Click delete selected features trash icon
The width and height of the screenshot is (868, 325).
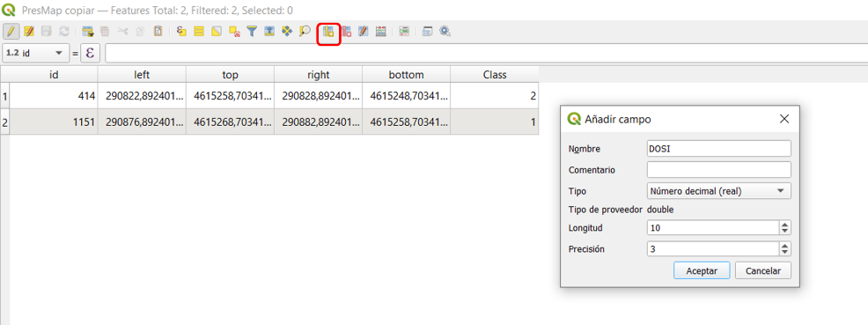[105, 32]
